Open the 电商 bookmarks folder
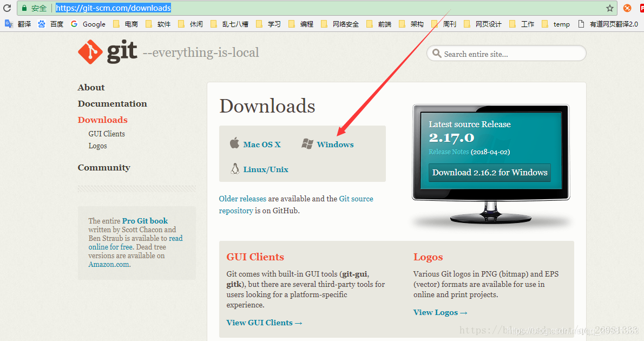 tap(125, 24)
